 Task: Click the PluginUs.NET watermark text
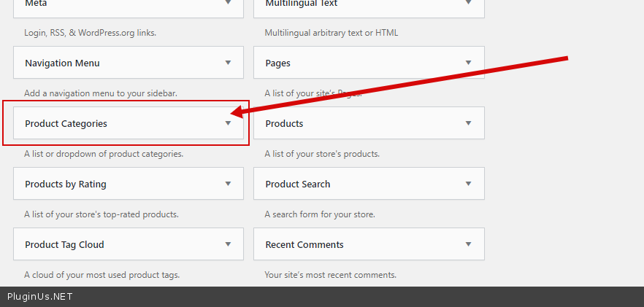(39, 297)
